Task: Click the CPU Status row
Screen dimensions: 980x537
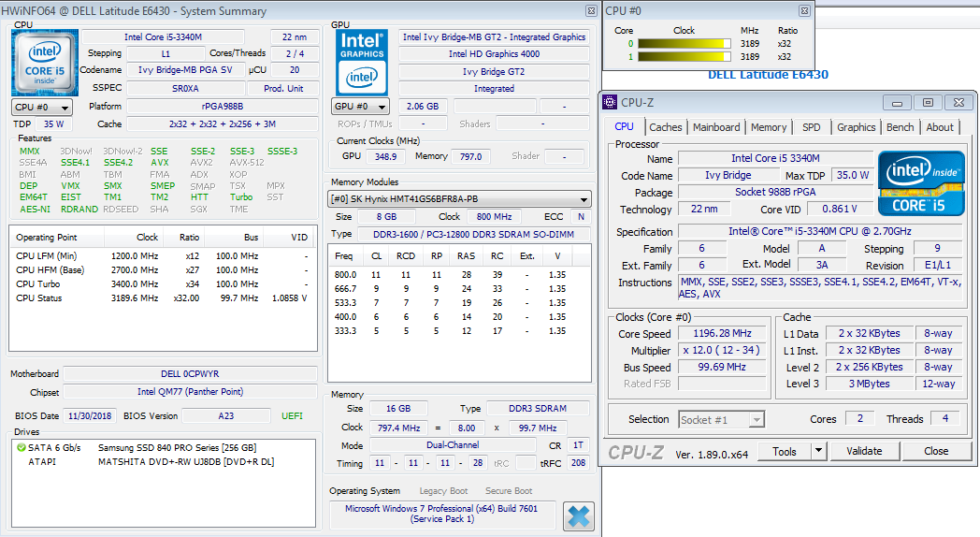Action: (x=163, y=298)
